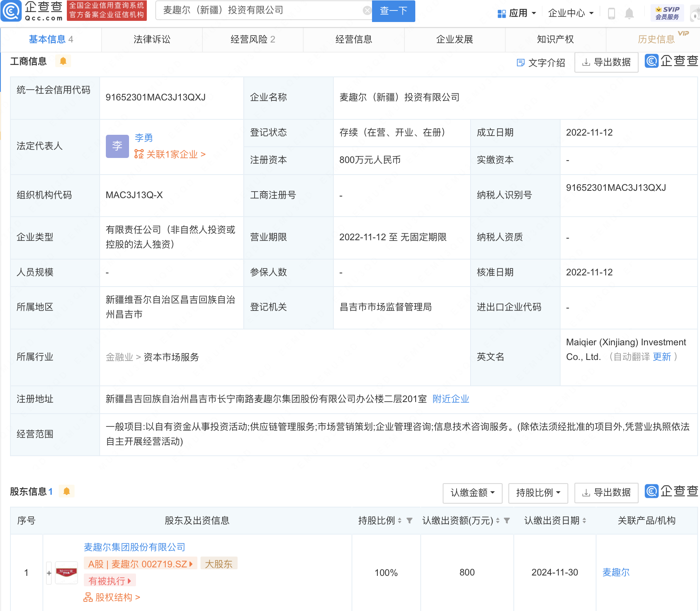Switch to the 法律诉讼 tab
The height and width of the screenshot is (611, 700).
(x=152, y=39)
